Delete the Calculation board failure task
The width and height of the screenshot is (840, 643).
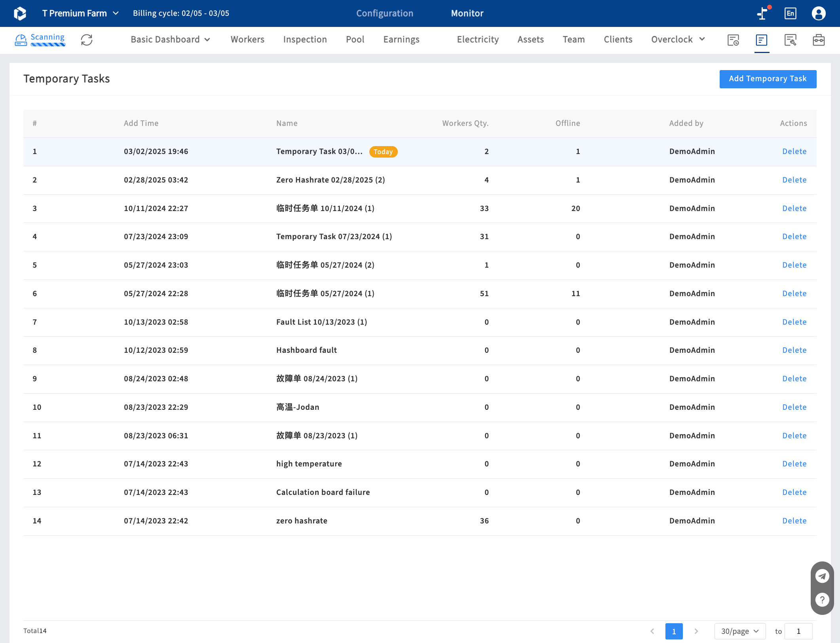(794, 492)
